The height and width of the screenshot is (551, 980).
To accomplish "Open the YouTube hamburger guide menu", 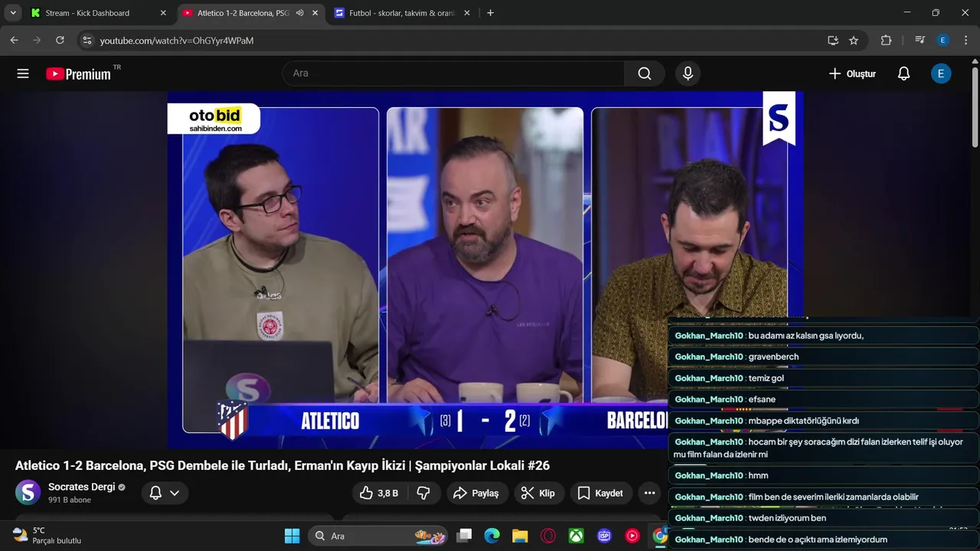I will point(23,73).
